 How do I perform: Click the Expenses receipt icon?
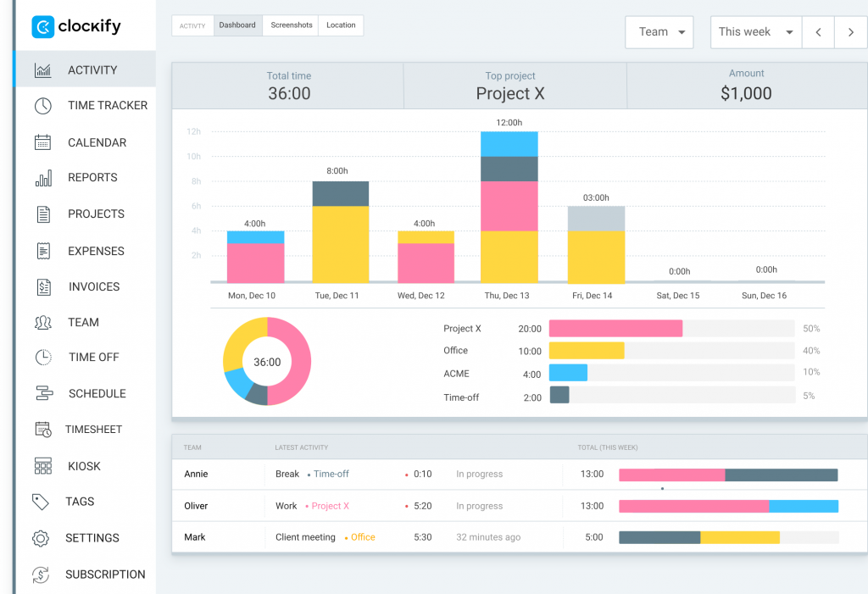[43, 251]
